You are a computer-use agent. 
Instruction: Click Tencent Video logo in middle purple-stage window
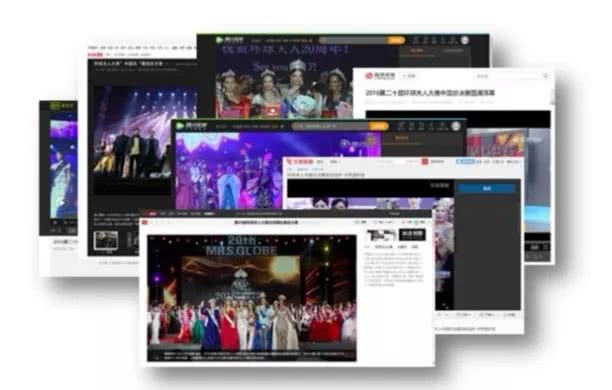[x=191, y=126]
